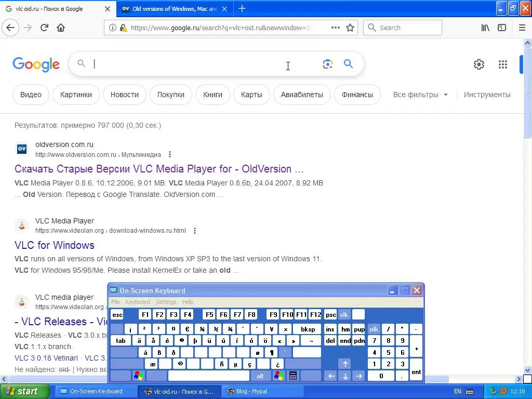This screenshot has width=532, height=399.
Task: Open the File menu of On-Screen Keyboard
Action: pos(115,302)
